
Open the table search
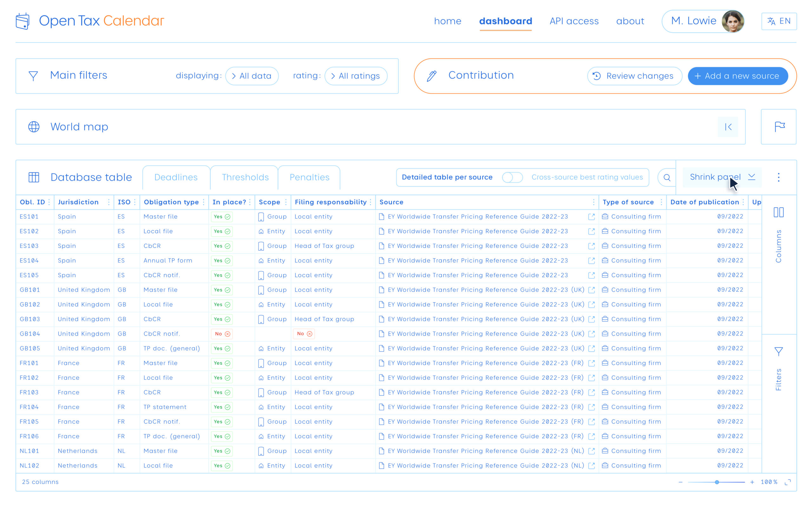(x=667, y=177)
